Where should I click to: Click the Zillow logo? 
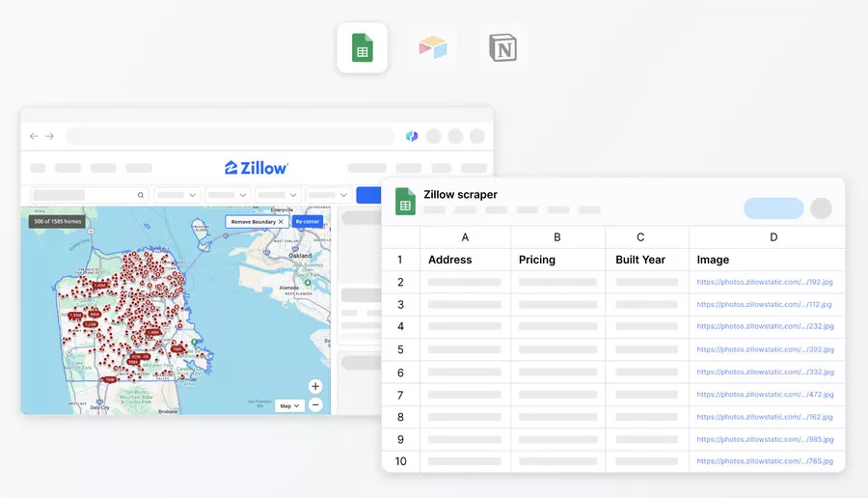257,168
